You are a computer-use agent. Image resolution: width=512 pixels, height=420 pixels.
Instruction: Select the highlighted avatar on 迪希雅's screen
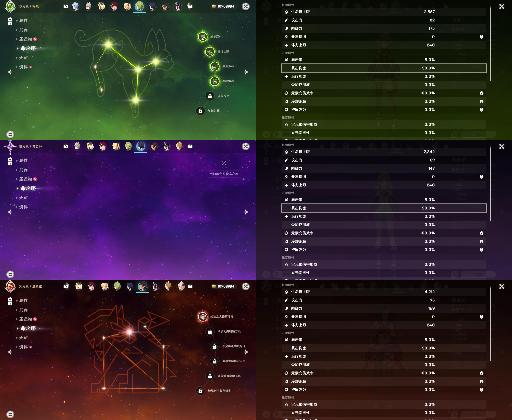pyautogui.click(x=142, y=286)
